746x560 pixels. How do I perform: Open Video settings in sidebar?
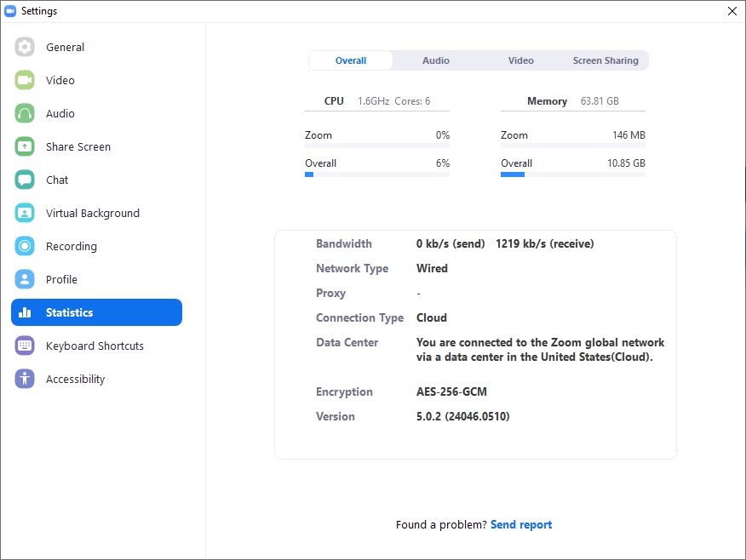(96, 80)
